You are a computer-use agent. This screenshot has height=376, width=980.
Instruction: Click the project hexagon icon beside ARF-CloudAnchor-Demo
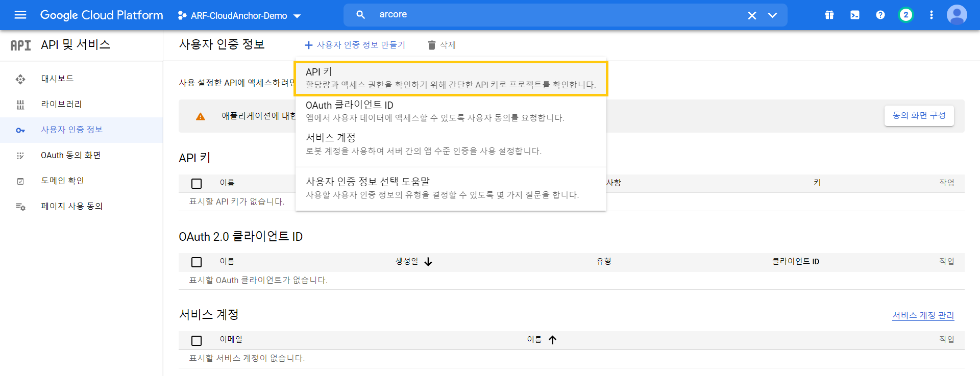182,15
